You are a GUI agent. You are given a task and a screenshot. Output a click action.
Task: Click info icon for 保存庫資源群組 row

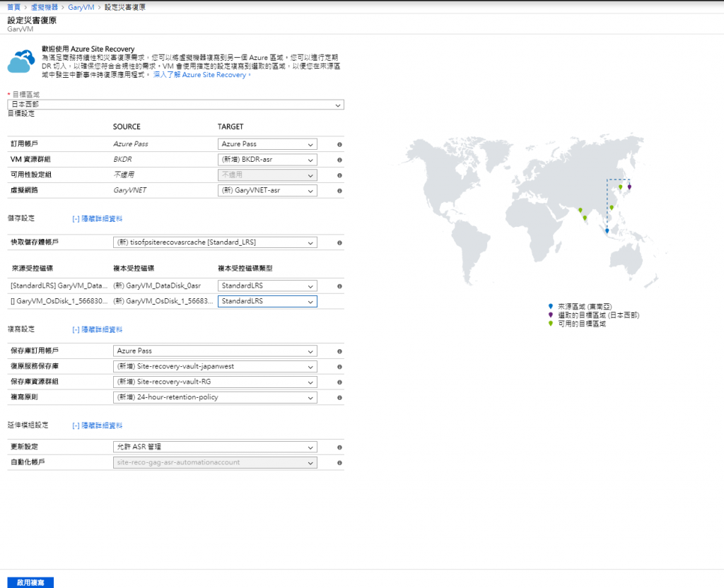coord(339,382)
